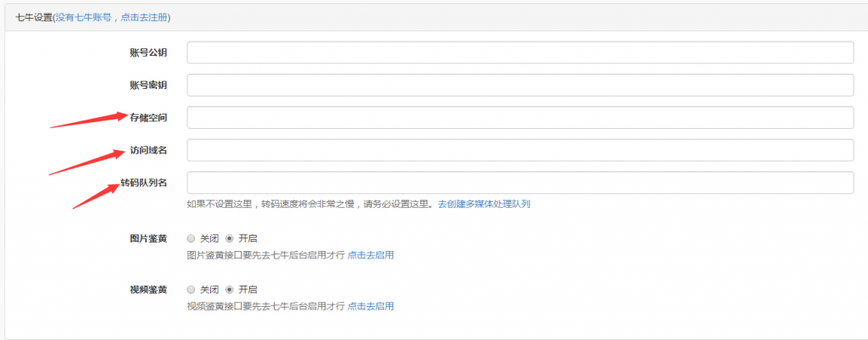This screenshot has height=340, width=868.
Task: Select 关闭 radio for 图片鉴黄
Action: [x=191, y=238]
